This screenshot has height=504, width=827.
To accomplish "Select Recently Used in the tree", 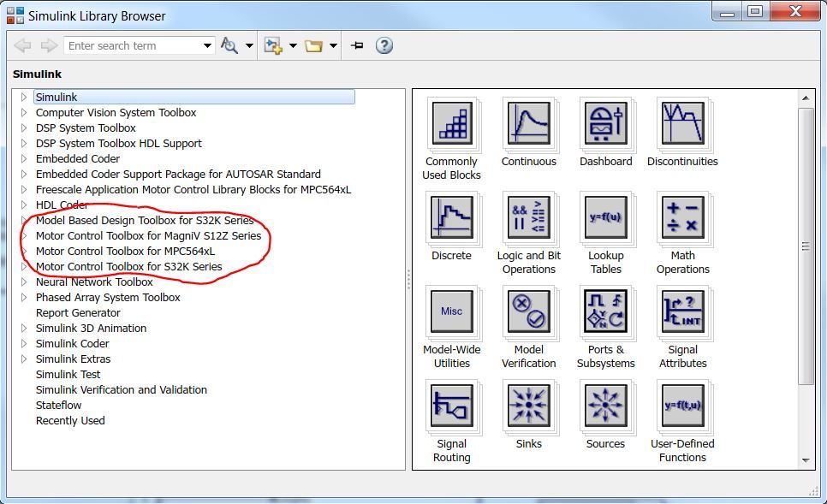I will 70,421.
